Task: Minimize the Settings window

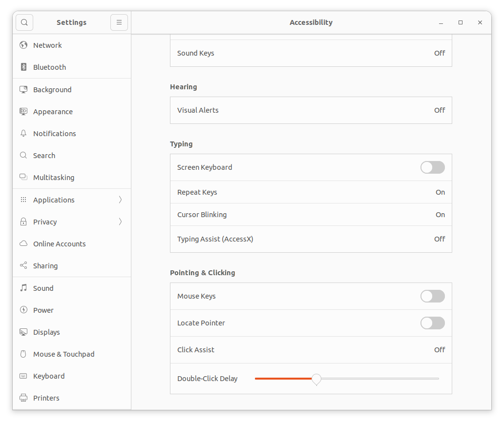Action: click(441, 22)
